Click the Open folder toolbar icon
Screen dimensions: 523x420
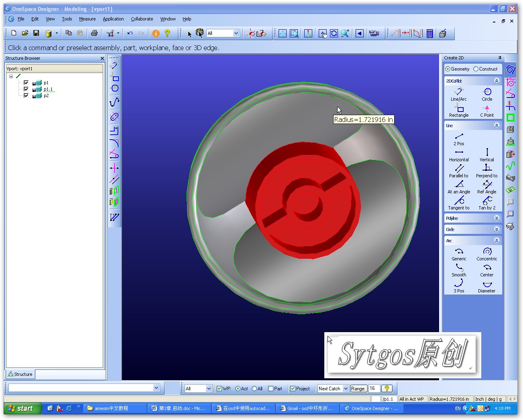[25, 33]
